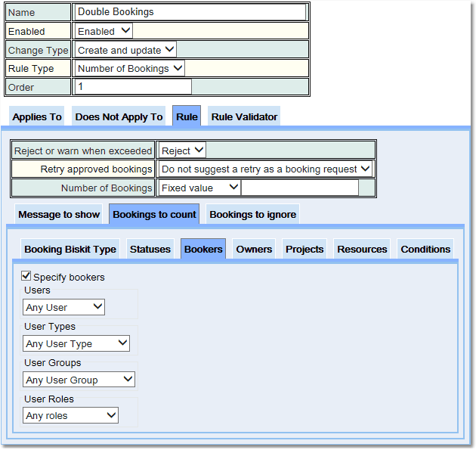This screenshot has width=476, height=450.
Task: Go to the Statuses tab
Action: 150,250
